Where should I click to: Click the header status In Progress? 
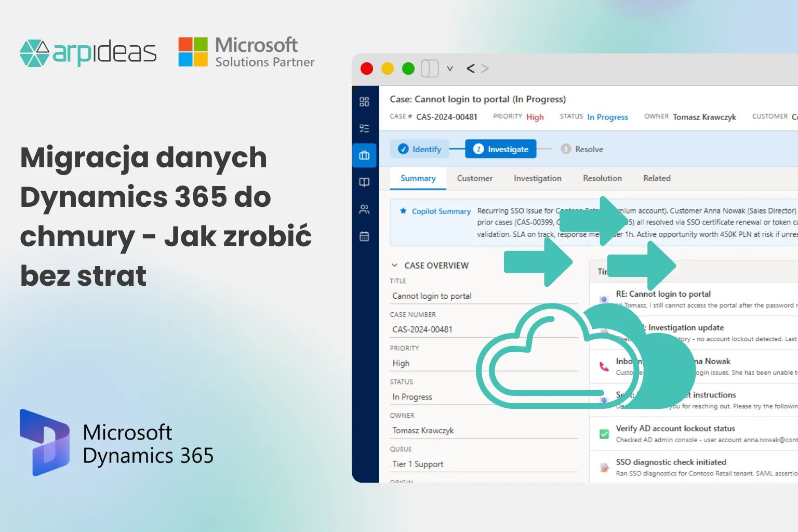pyautogui.click(x=607, y=117)
